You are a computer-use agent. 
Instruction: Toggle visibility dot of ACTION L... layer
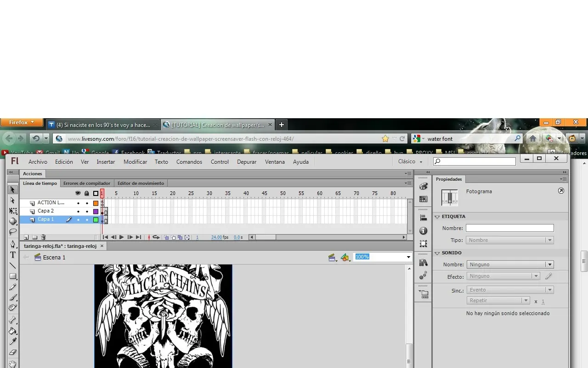point(78,203)
